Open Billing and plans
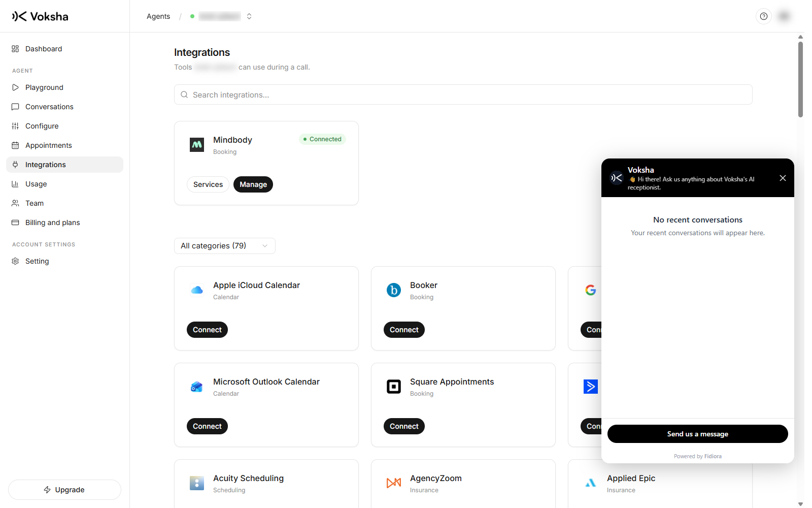This screenshot has height=508, width=812. point(64,223)
